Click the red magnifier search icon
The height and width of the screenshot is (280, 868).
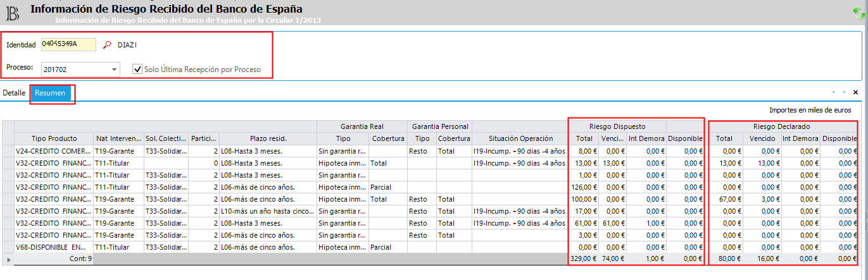coord(107,45)
